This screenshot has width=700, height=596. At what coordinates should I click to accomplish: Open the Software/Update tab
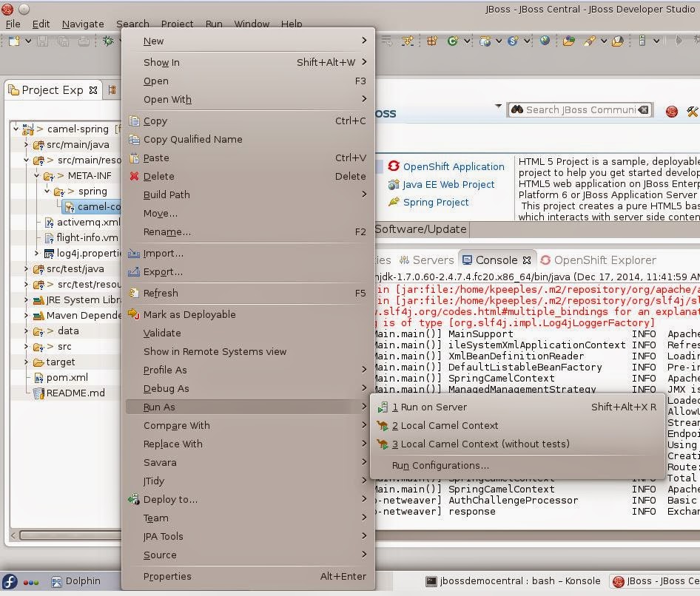420,229
